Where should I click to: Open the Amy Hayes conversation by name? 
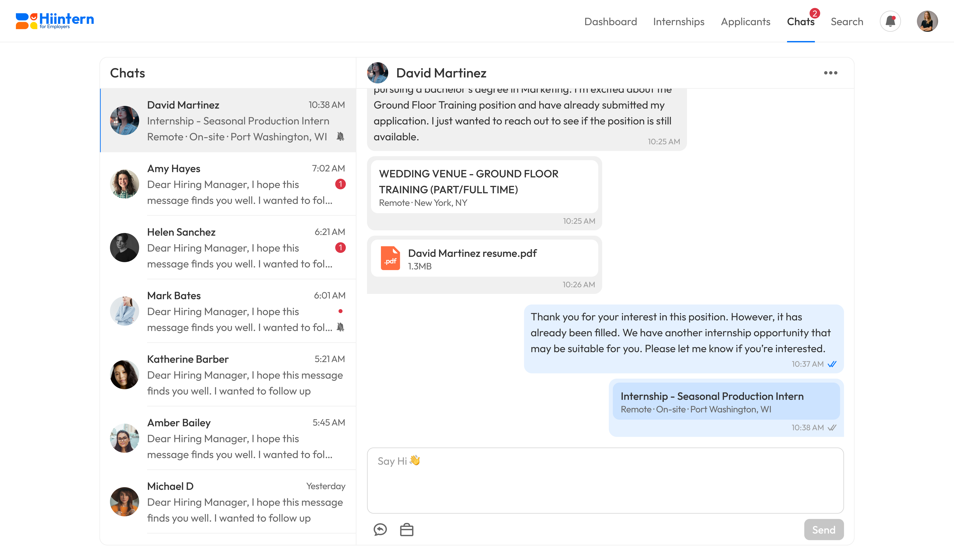(x=174, y=169)
